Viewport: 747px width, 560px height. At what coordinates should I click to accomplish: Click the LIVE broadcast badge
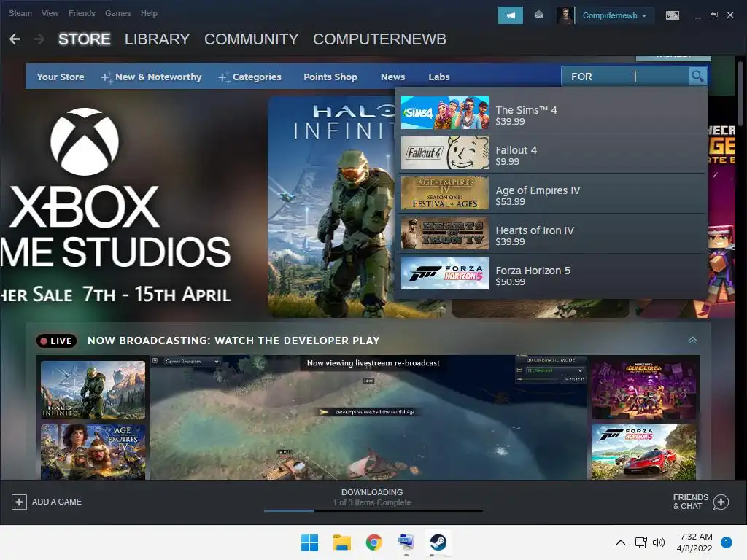(x=56, y=341)
